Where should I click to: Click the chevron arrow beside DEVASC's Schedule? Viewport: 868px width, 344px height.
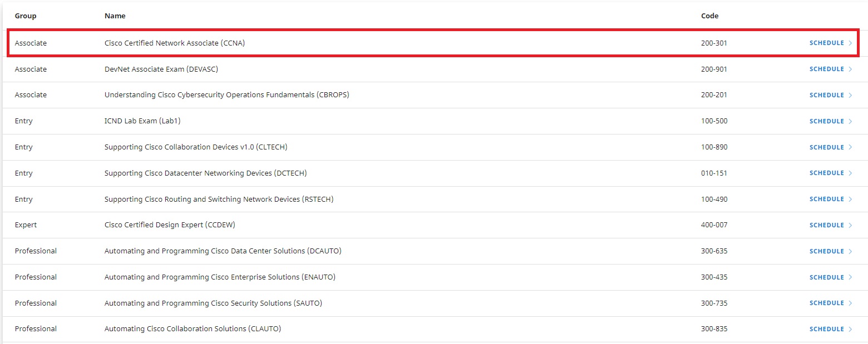click(850, 69)
